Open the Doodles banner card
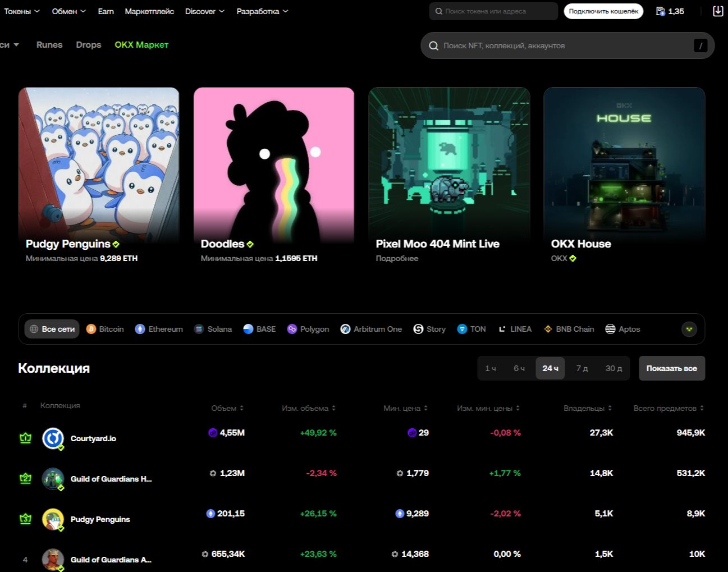Image resolution: width=728 pixels, height=572 pixels. tap(274, 176)
